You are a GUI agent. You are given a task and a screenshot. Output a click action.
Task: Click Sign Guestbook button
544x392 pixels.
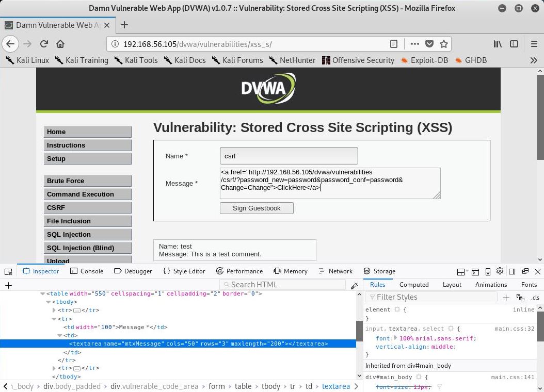coord(257,208)
